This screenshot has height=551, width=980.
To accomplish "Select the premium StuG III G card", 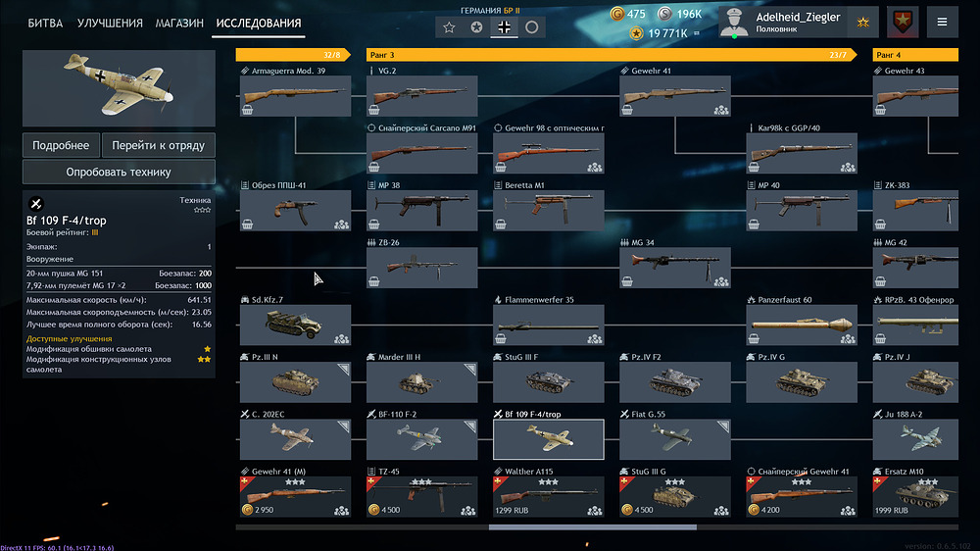I will (675, 492).
